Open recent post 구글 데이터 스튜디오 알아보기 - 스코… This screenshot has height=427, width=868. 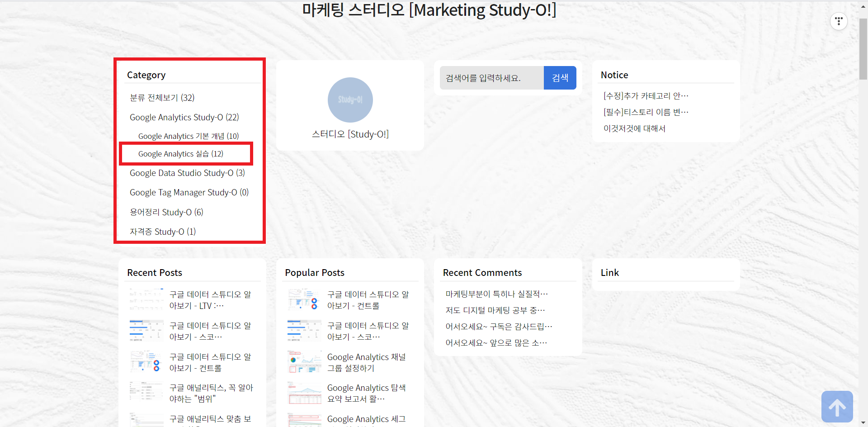click(210, 331)
